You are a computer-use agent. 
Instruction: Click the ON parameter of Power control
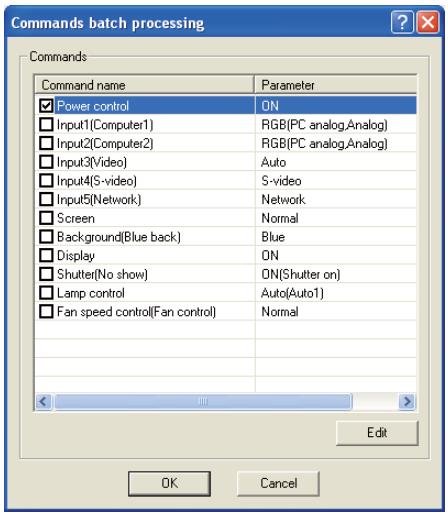270,106
